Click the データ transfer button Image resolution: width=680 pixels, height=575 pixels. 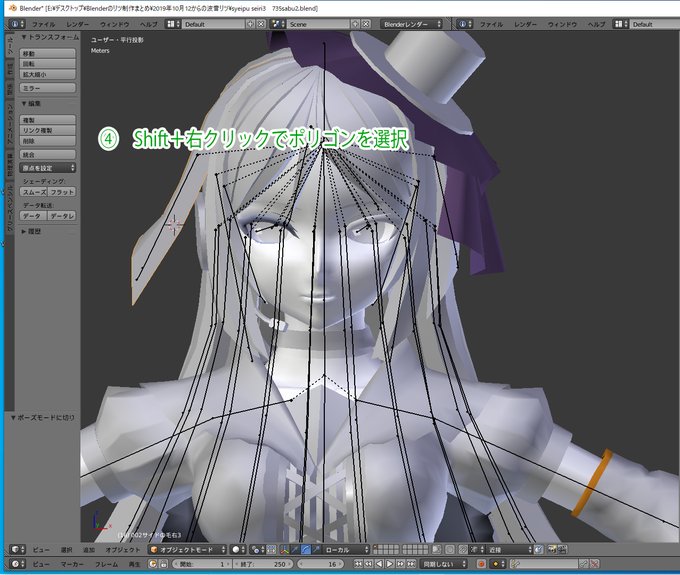33,216
